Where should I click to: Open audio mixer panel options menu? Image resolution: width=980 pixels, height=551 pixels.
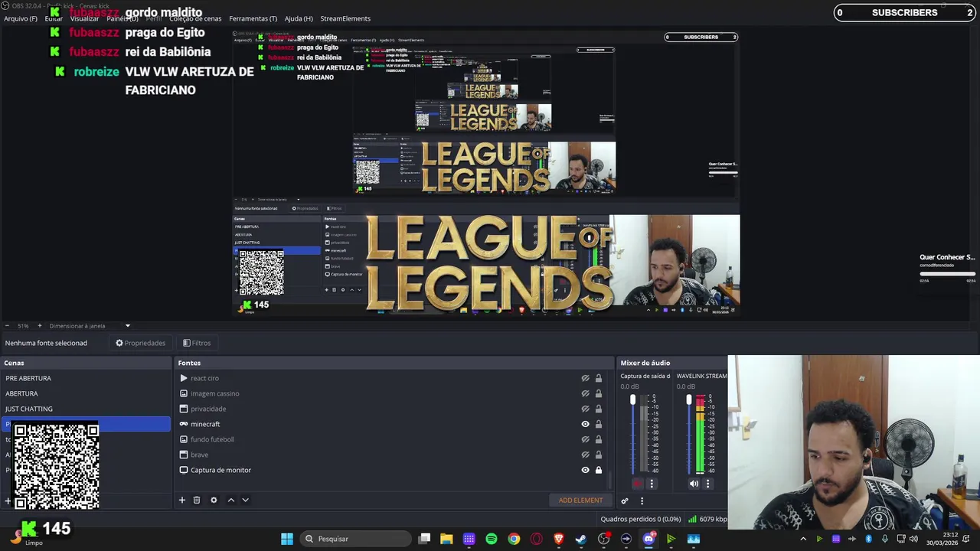[x=642, y=500]
